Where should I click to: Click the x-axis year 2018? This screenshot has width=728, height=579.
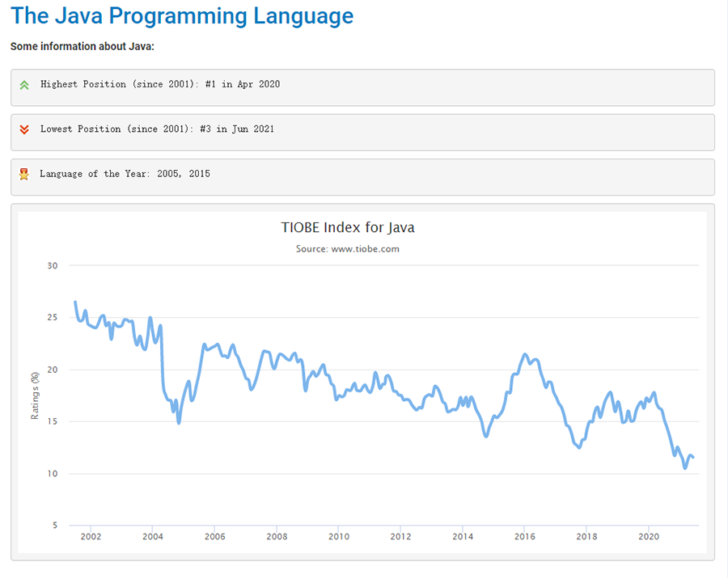(x=586, y=537)
